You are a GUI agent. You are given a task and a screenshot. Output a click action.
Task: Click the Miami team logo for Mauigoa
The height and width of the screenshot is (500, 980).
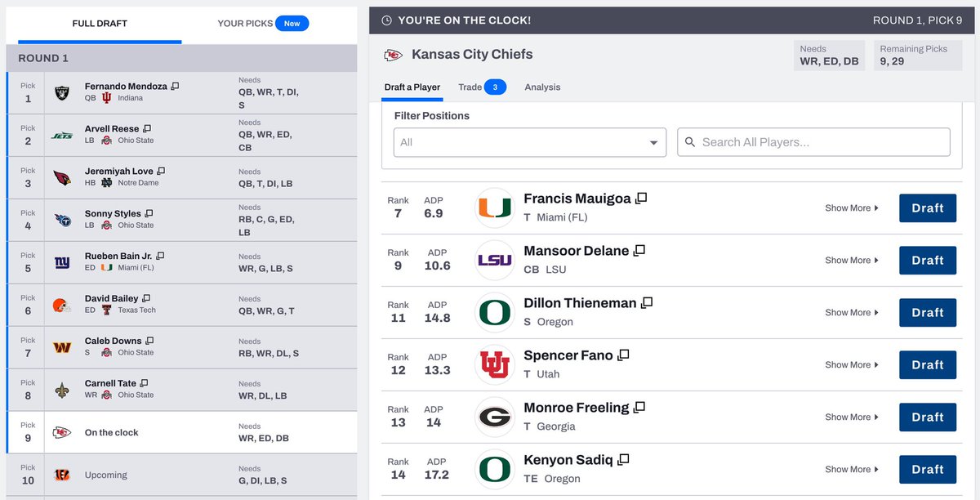coord(494,208)
